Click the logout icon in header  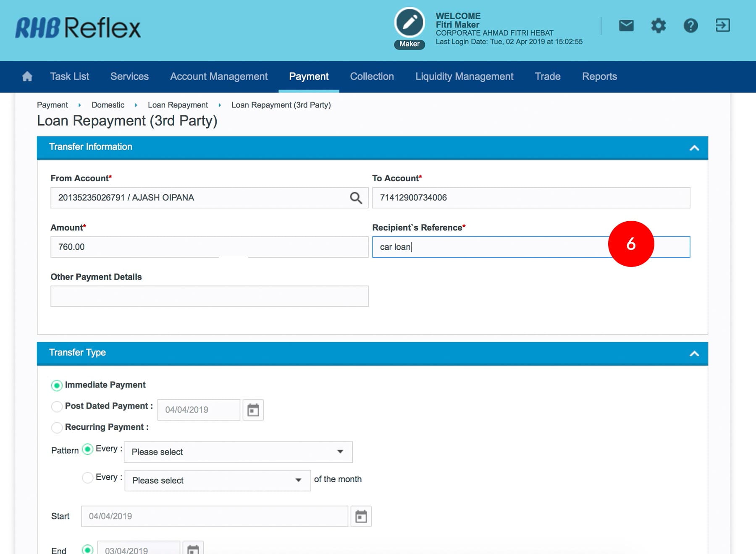722,26
